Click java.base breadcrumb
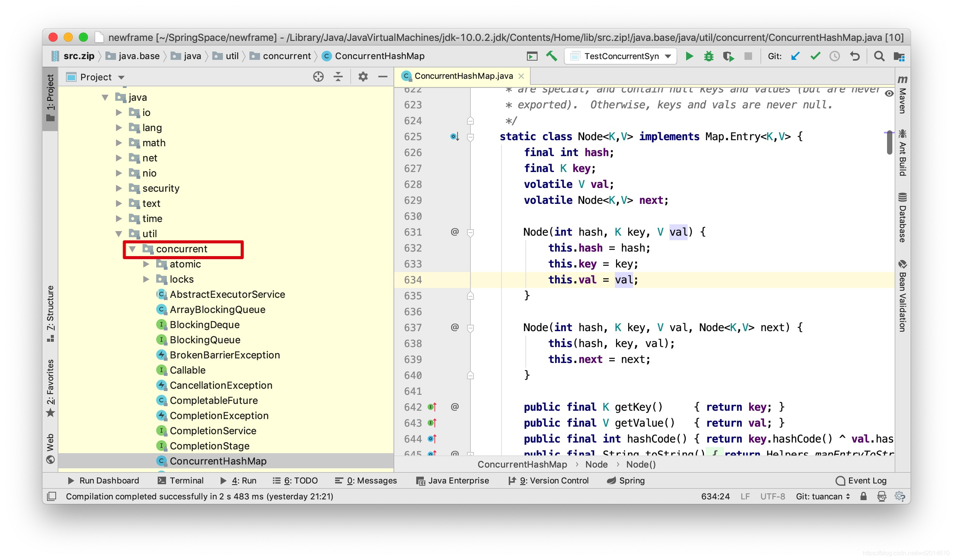The image size is (953, 560). point(133,56)
